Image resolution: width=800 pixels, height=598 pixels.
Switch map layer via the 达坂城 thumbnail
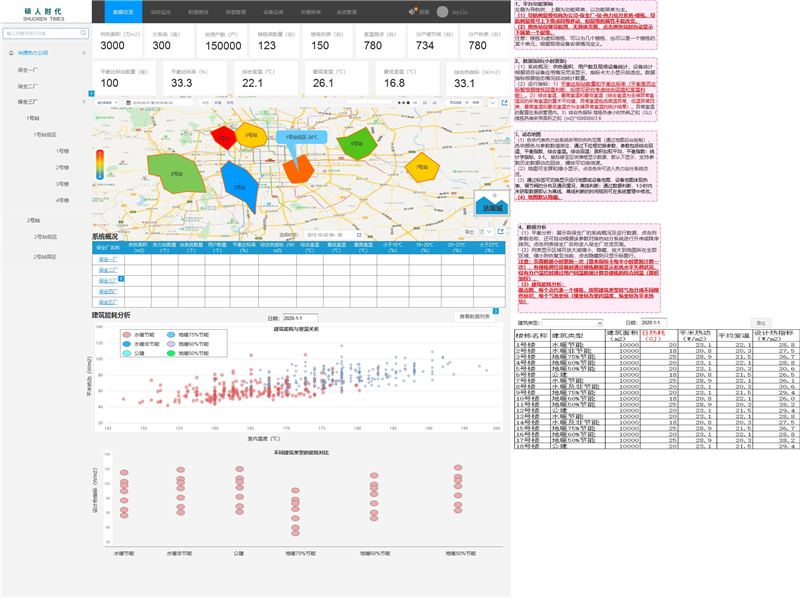coord(492,203)
